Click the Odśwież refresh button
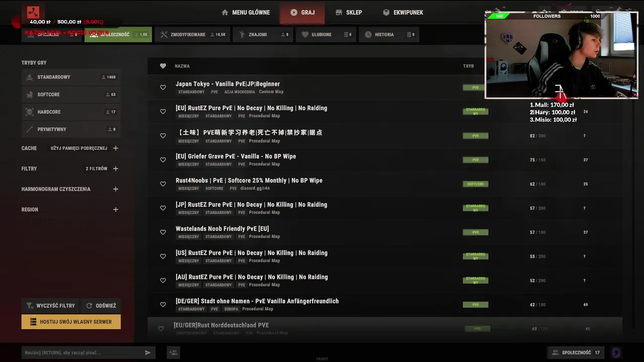644x362 pixels. pos(101,306)
